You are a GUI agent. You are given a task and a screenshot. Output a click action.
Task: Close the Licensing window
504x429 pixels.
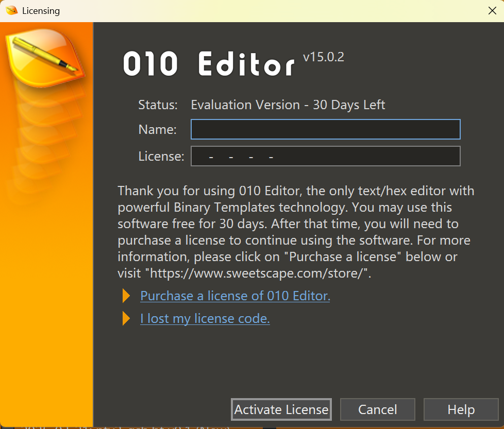point(492,11)
